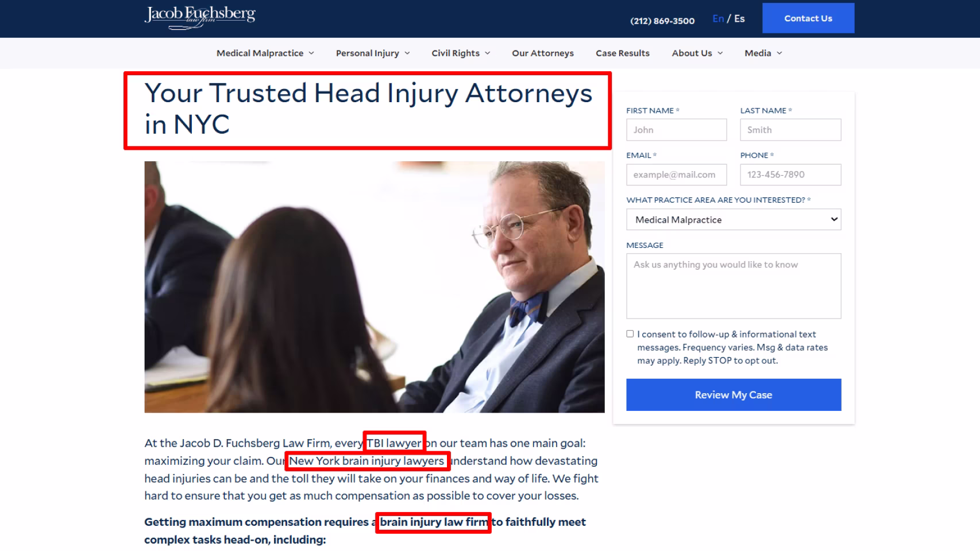Focus the Last Name field
This screenshot has height=551, width=980.
tap(790, 130)
